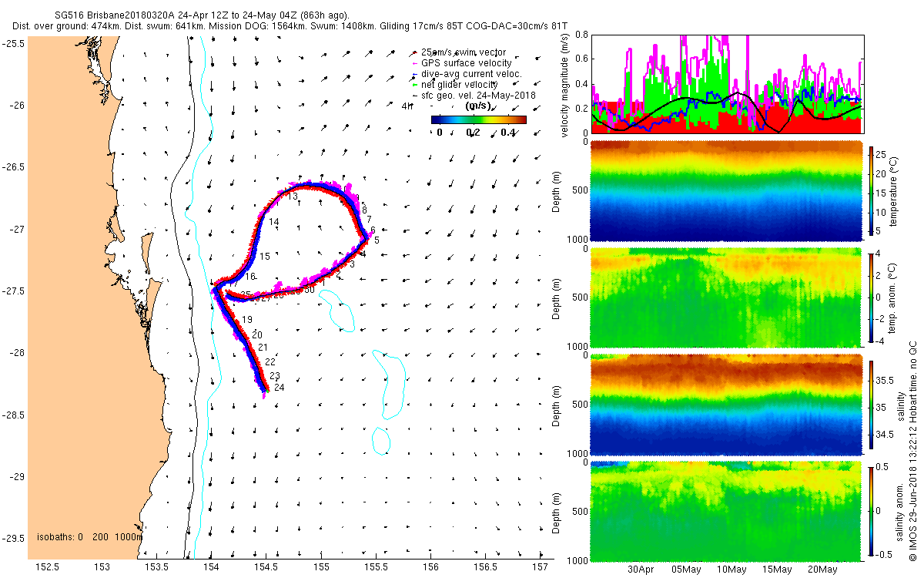924x578 pixels.
Task: Click the salinity anom. colorbar
Action: click(x=872, y=511)
